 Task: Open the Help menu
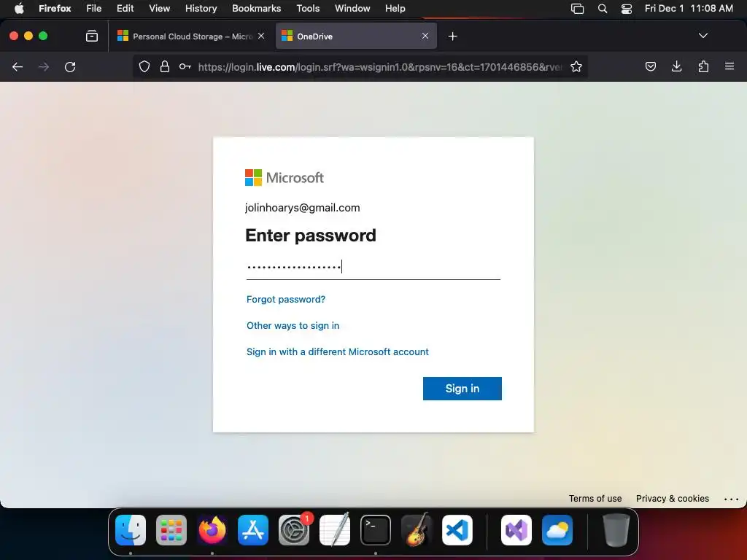(x=395, y=9)
